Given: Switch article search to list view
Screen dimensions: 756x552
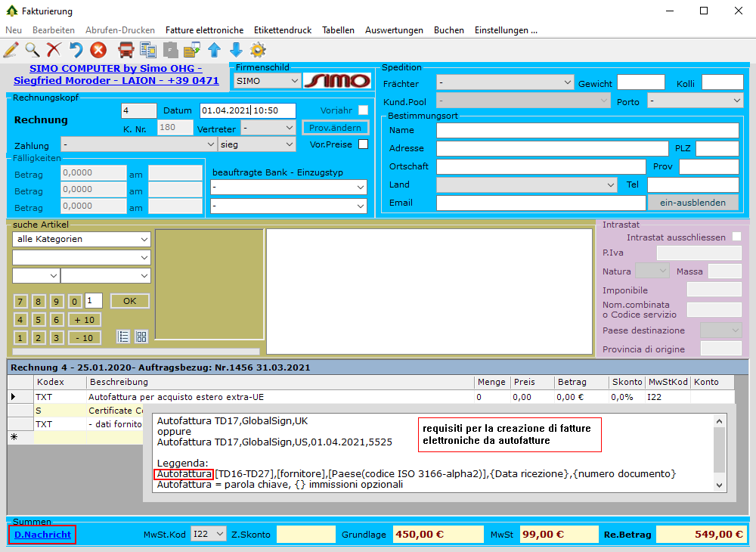Looking at the screenshot, I should 123,336.
